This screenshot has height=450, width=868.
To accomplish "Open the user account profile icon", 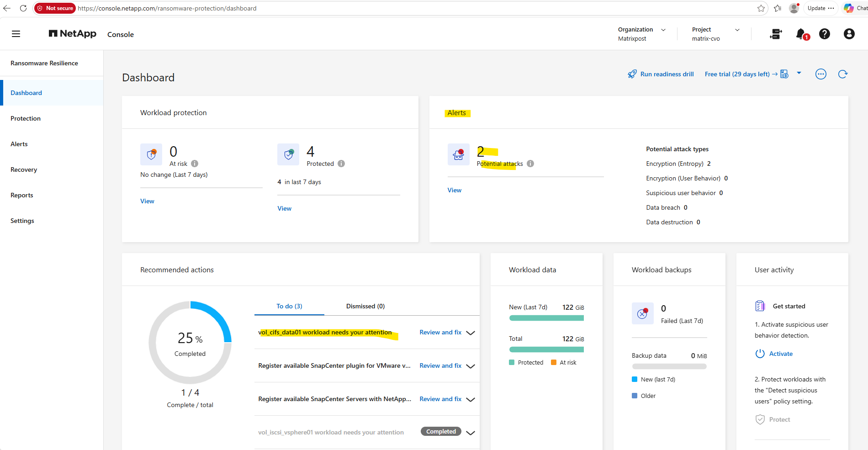I will [849, 34].
